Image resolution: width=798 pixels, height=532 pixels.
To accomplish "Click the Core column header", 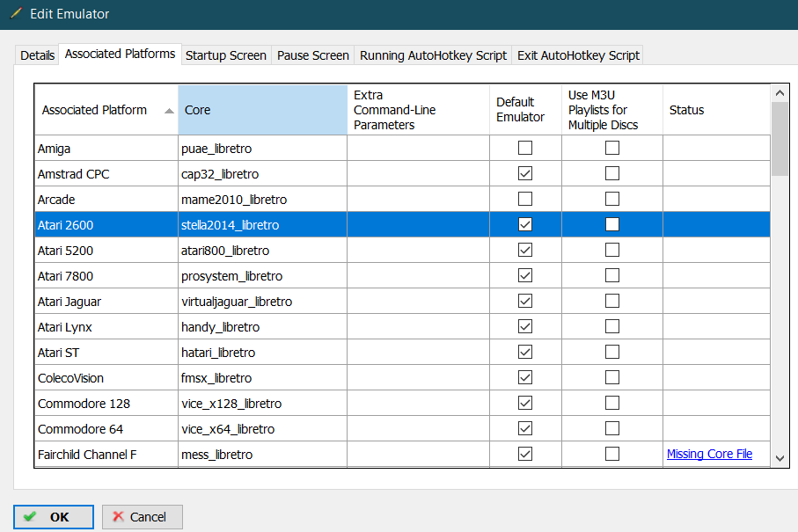I will 262,110.
